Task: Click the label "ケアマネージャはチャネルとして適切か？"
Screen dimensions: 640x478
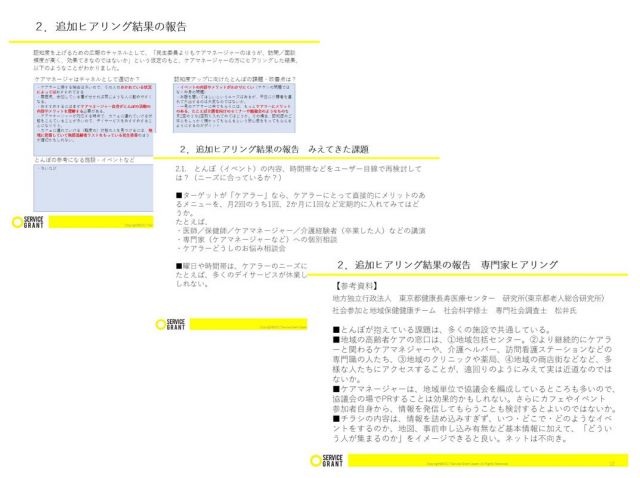Action: pyautogui.click(x=87, y=79)
